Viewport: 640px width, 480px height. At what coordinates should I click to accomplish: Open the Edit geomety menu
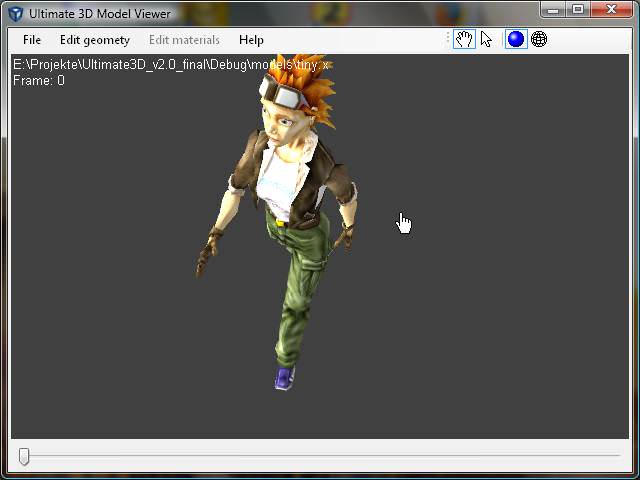click(x=95, y=40)
